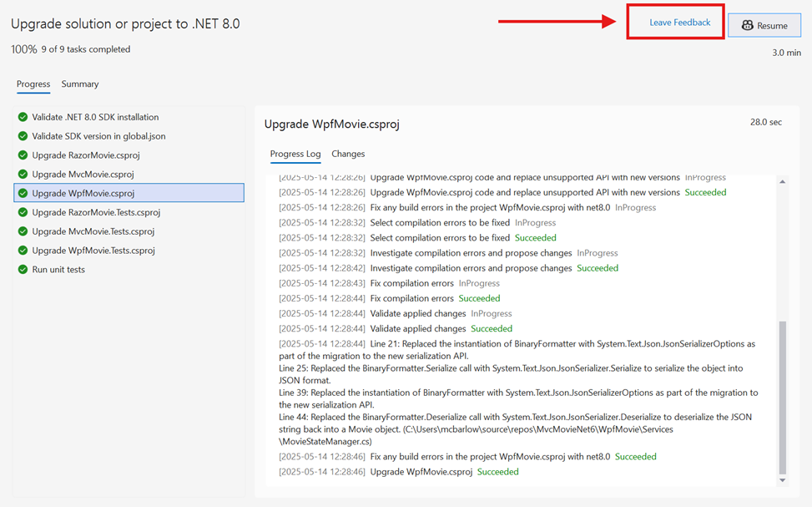Click the Copilot icon on Resume button
Viewport: 812px width, 507px height.
click(x=748, y=26)
